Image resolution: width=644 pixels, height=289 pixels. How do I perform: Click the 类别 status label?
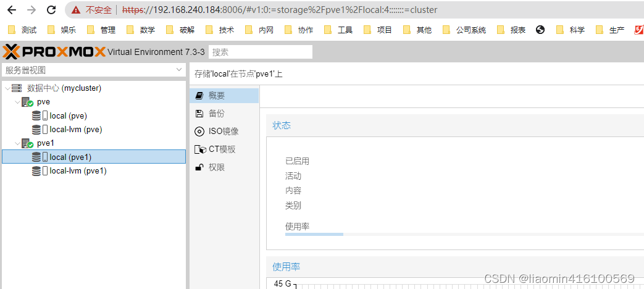(293, 206)
